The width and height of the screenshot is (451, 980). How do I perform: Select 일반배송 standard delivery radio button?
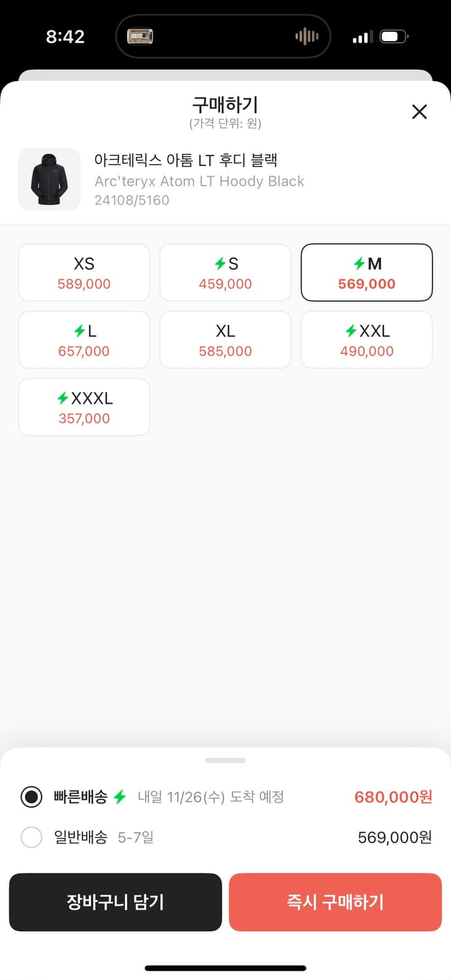(31, 837)
